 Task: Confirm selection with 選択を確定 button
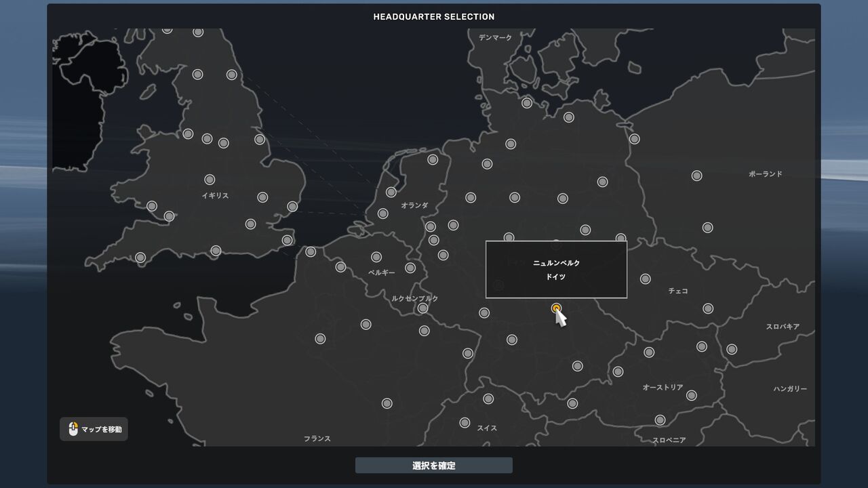tap(434, 466)
